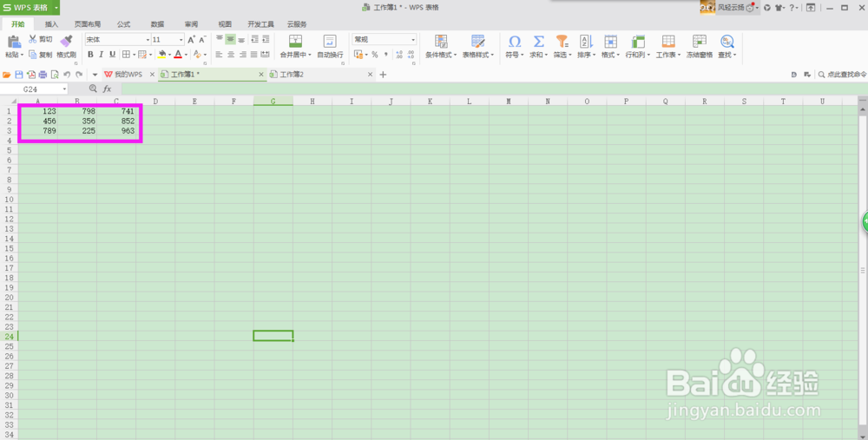The width and height of the screenshot is (868, 440).
Task: Toggle underline formatting
Action: click(112, 54)
